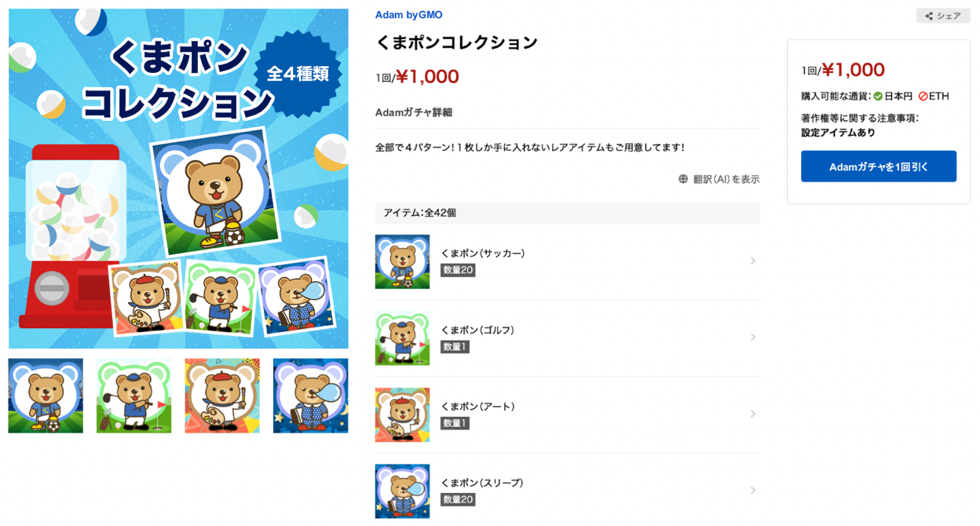Image resolution: width=980 pixels, height=526 pixels.
Task: Click the share icon button
Action: [942, 16]
